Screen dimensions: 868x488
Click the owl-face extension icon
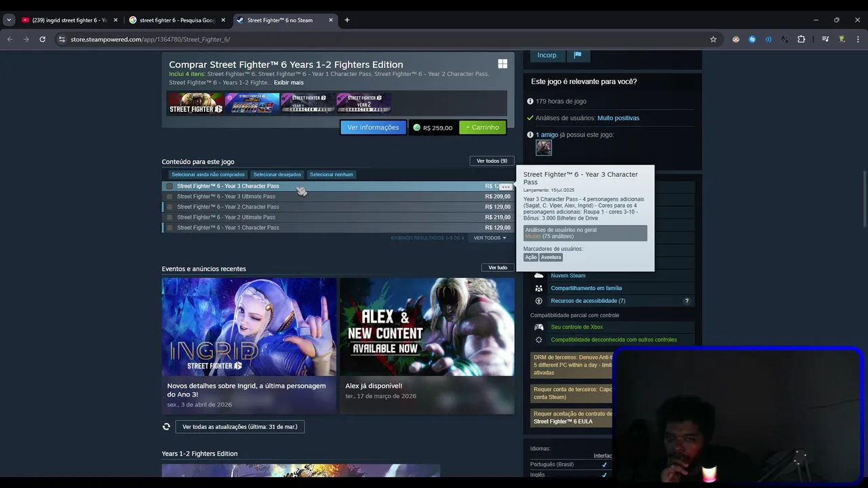click(736, 39)
